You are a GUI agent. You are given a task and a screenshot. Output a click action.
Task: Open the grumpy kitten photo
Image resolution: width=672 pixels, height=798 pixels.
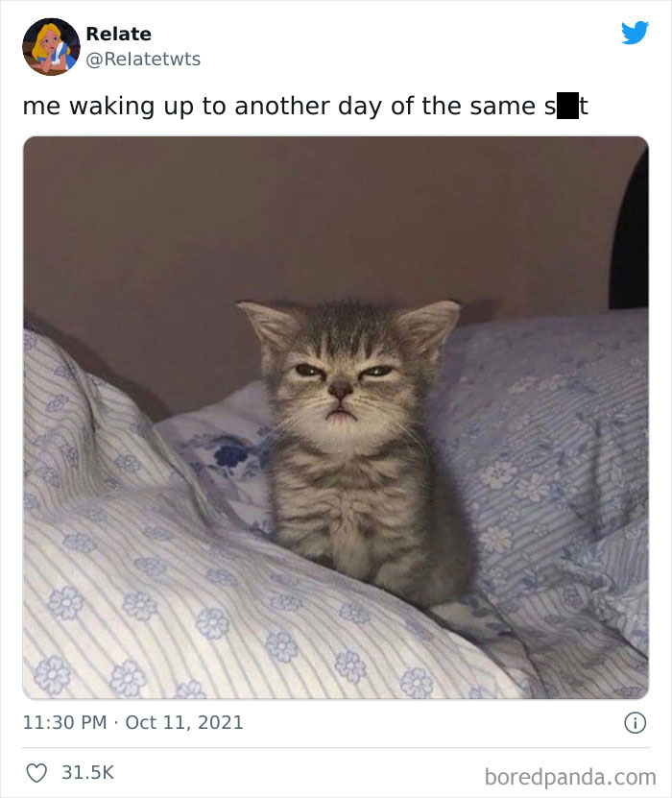pos(336,418)
